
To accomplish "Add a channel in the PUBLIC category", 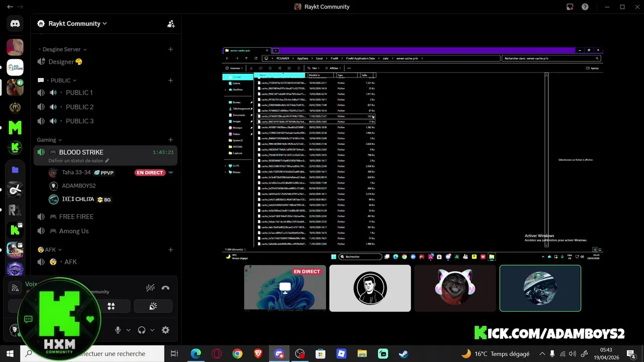I will coord(171,80).
